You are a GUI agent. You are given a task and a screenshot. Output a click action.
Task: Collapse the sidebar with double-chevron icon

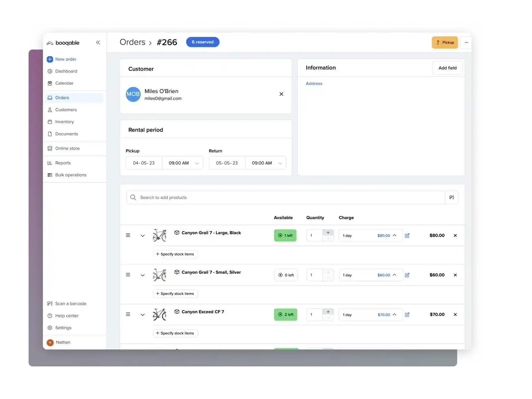[x=98, y=43]
